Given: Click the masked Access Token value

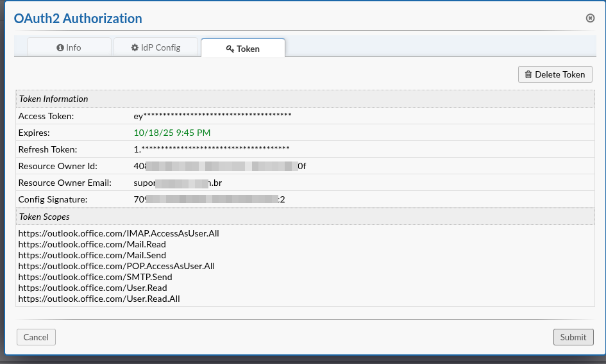Looking at the screenshot, I should (212, 116).
